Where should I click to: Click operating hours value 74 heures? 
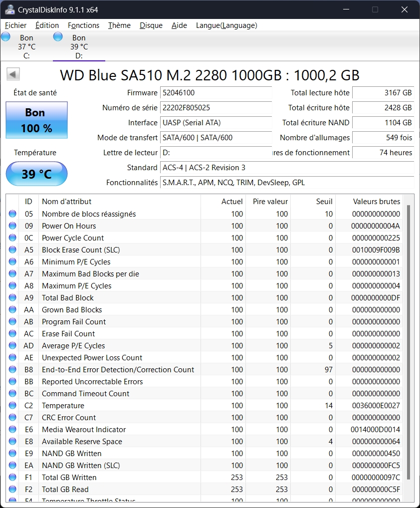pyautogui.click(x=383, y=152)
